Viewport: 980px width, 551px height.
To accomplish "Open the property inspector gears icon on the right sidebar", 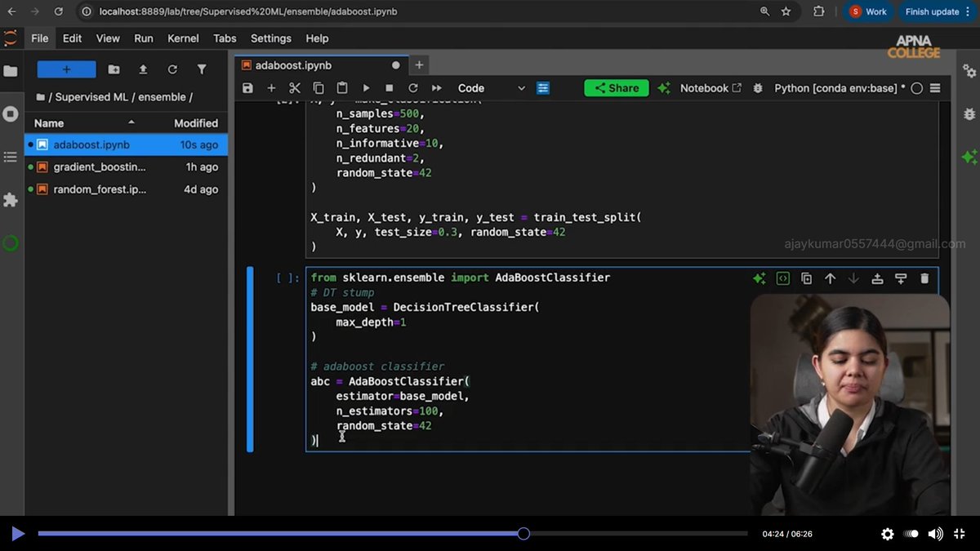I will pos(969,71).
